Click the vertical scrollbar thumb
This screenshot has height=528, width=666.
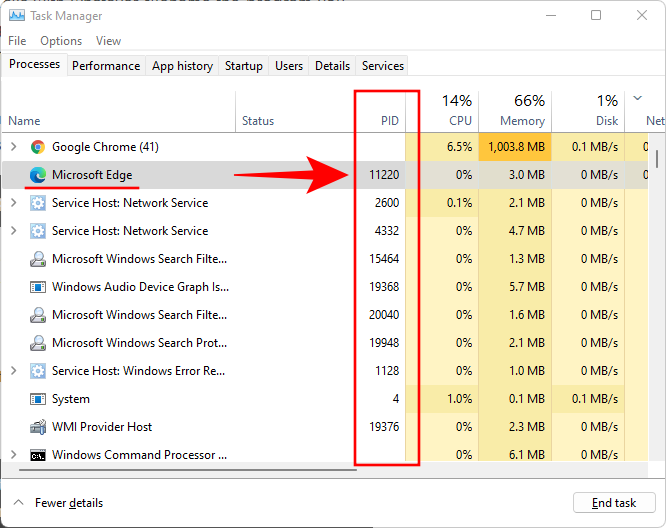[657, 158]
